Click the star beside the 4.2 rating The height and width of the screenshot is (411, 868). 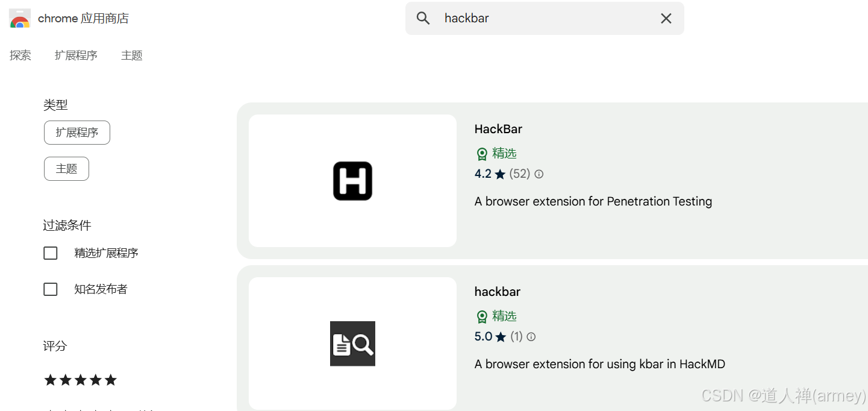pos(501,174)
